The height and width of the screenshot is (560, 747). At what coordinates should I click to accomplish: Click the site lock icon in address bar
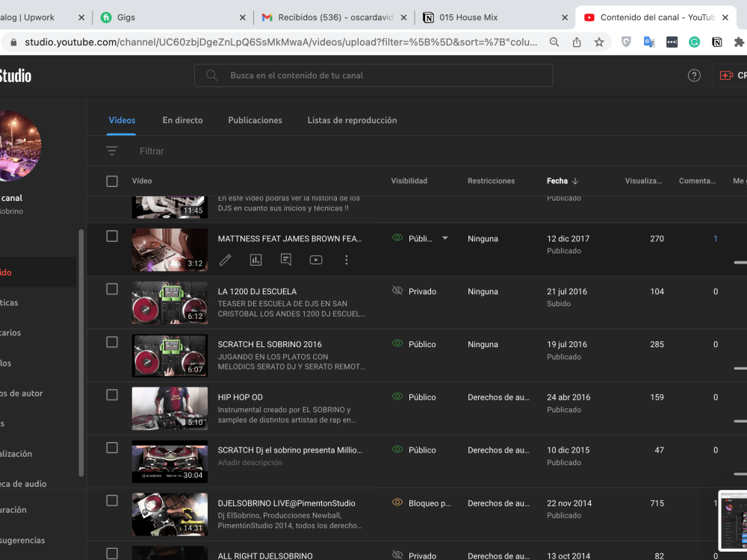[13, 42]
